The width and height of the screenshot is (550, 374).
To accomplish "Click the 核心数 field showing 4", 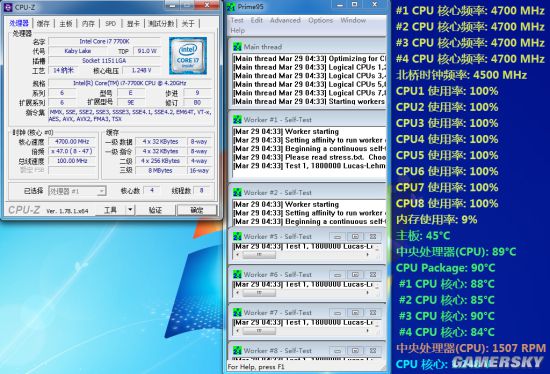I will coord(152,191).
